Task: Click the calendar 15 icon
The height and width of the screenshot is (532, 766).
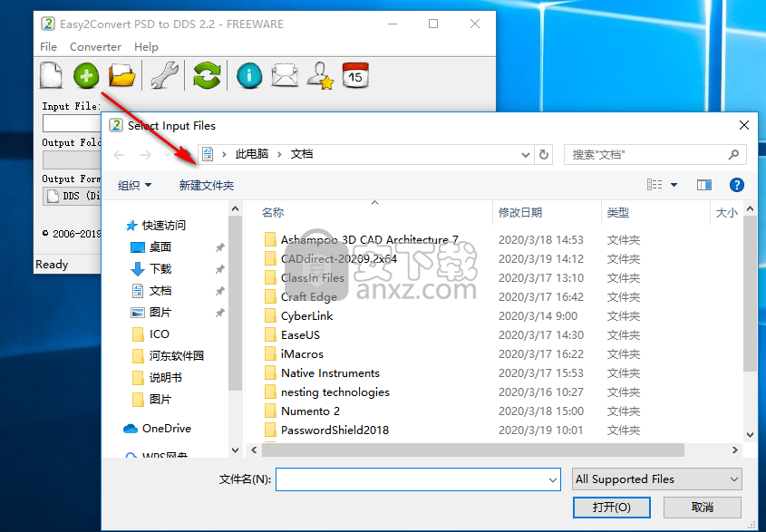Action: pyautogui.click(x=355, y=75)
